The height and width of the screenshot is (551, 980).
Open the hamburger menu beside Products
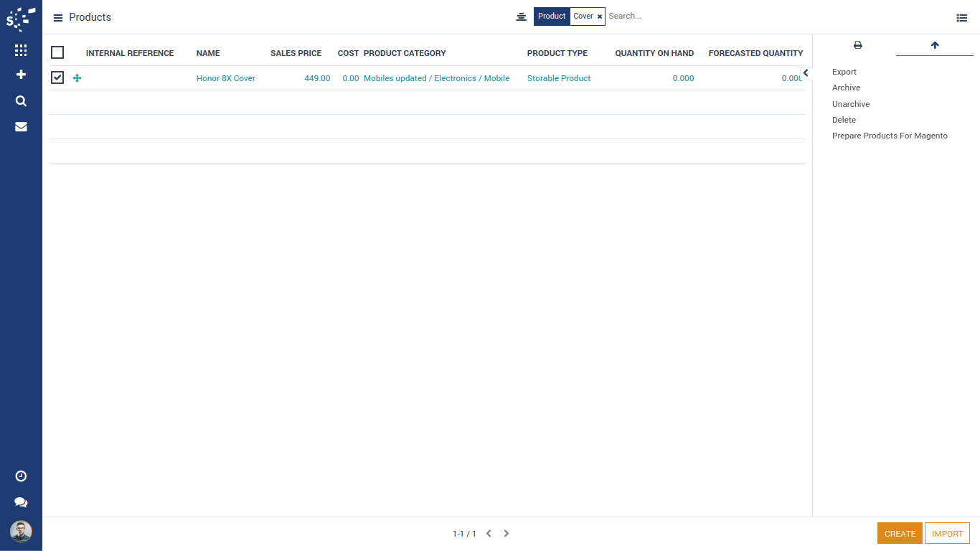point(58,18)
